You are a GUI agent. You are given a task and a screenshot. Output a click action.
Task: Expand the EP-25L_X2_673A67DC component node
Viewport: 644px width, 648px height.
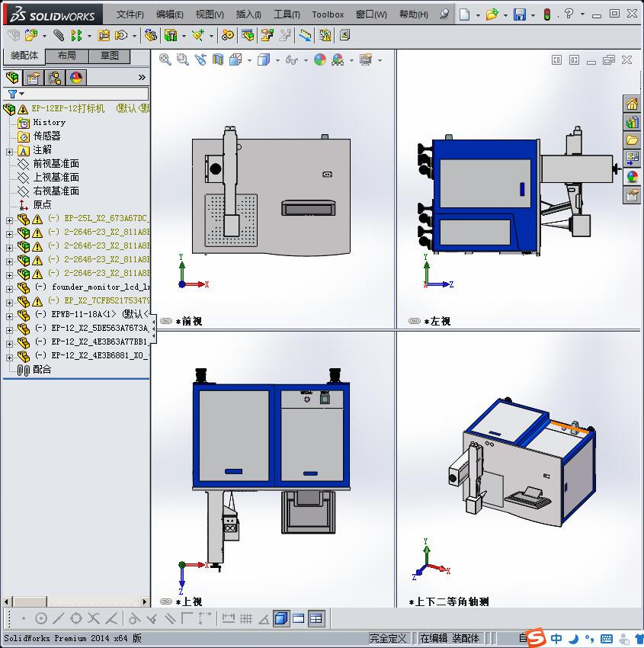coord(9,220)
